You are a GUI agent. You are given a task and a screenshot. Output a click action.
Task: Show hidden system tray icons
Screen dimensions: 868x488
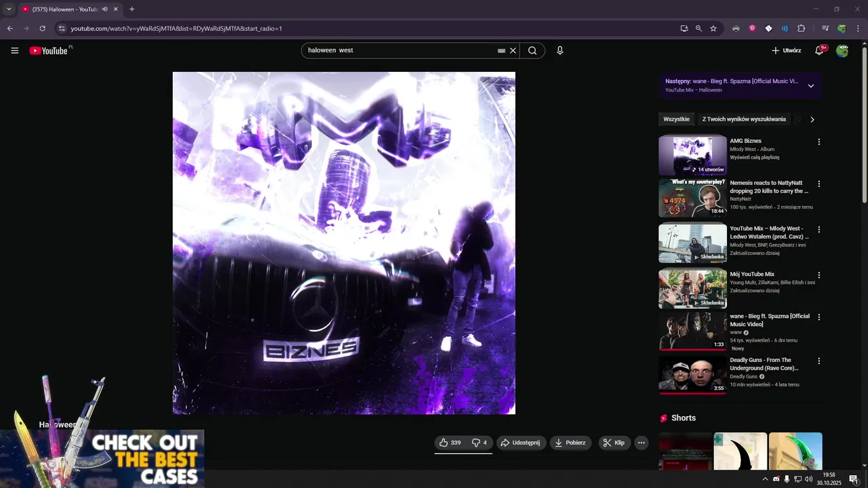point(766,479)
